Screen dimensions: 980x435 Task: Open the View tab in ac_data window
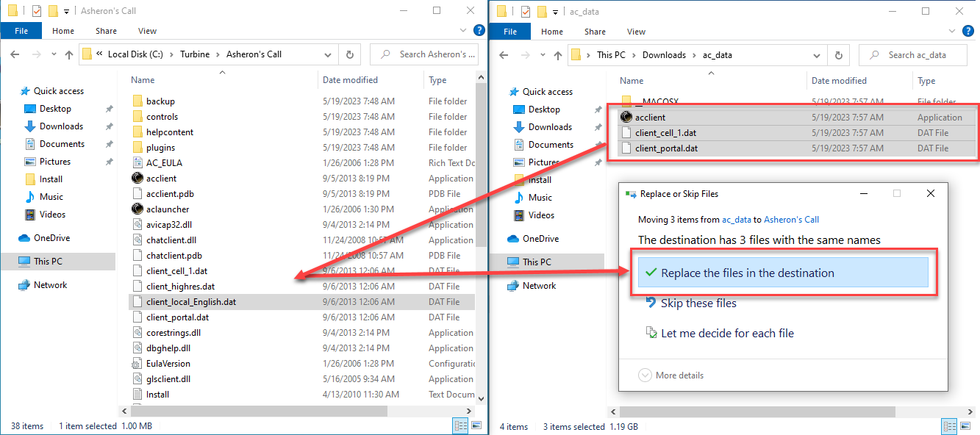(636, 32)
